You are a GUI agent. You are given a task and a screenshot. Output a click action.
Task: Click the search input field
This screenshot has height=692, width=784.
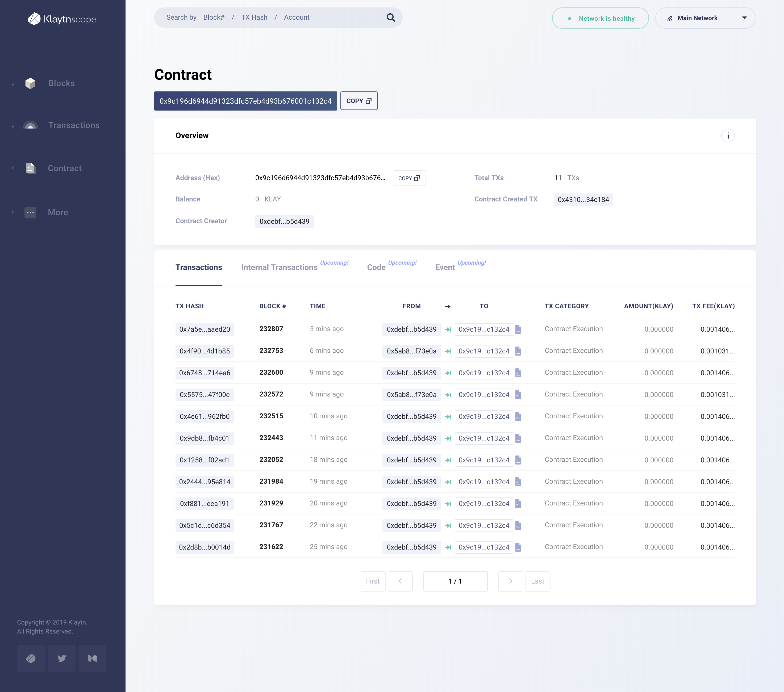269,18
